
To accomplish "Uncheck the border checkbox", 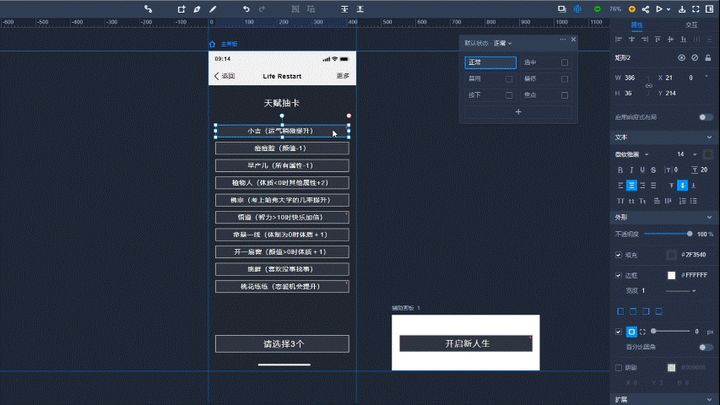I will click(x=619, y=276).
